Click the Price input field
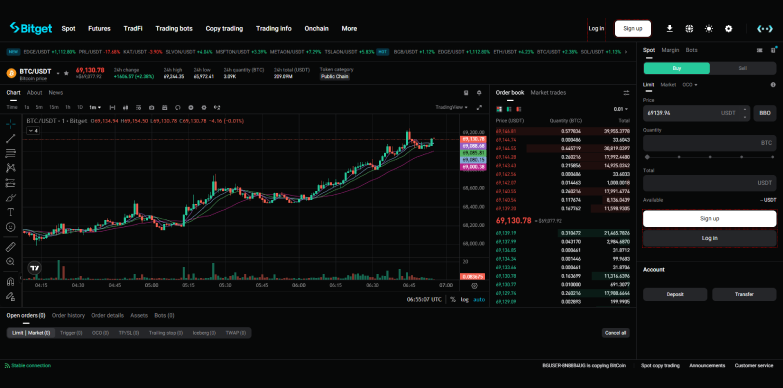The image size is (783, 388). (697, 113)
